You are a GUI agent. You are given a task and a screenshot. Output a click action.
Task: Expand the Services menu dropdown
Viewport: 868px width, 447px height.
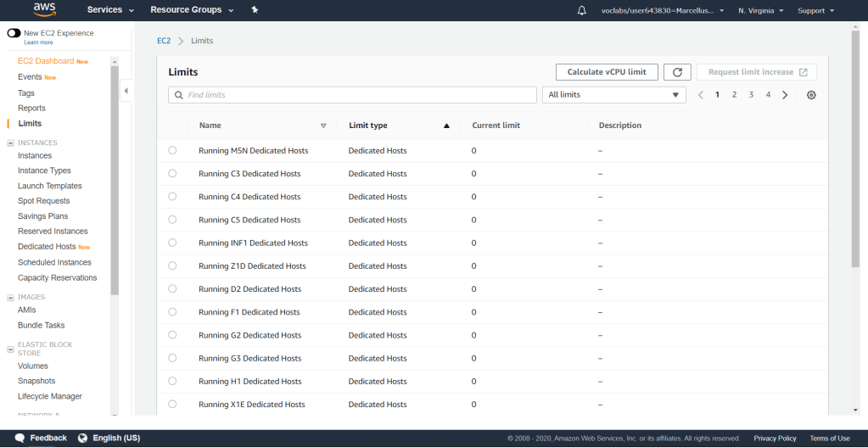click(x=110, y=10)
